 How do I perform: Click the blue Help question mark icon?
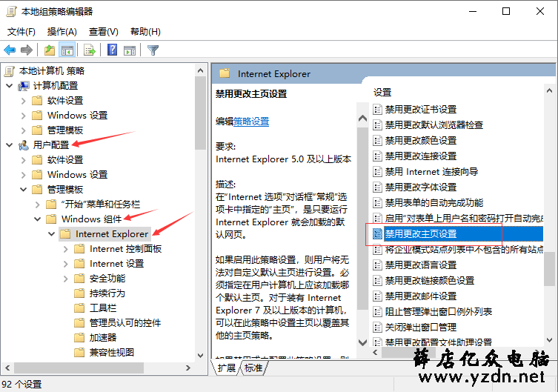point(112,50)
